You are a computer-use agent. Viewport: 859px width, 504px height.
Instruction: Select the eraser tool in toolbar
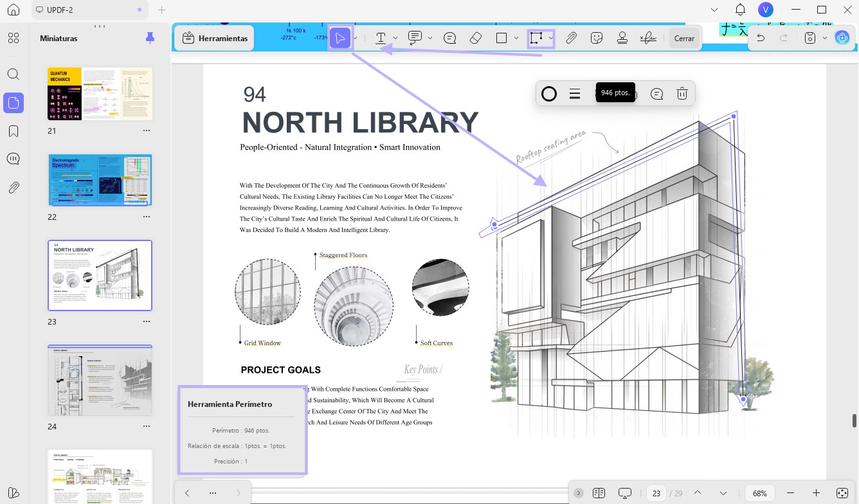pos(476,38)
